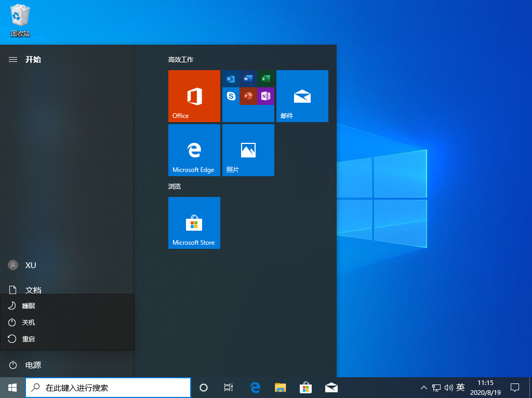
Task: Open the Microsoft Store tile
Action: point(194,223)
